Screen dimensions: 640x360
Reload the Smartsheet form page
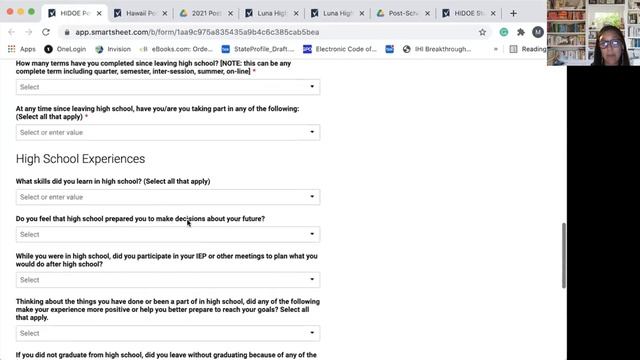pyautogui.click(x=46, y=32)
